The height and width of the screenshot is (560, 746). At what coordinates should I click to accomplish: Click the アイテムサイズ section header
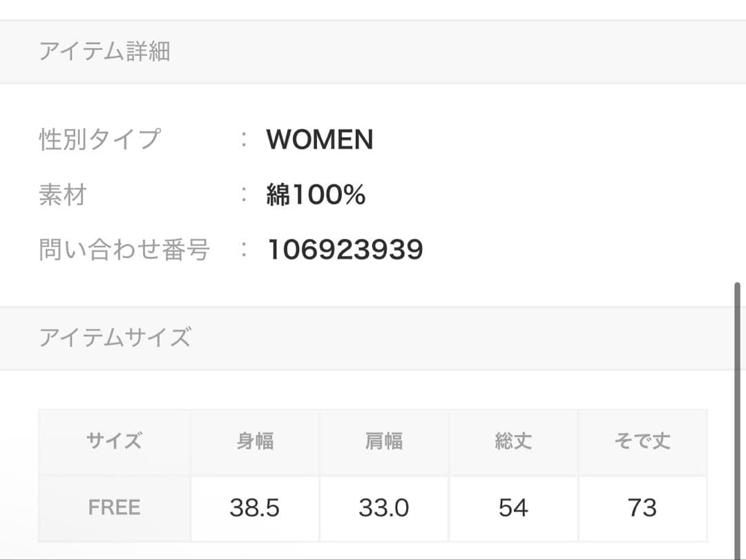click(x=373, y=338)
